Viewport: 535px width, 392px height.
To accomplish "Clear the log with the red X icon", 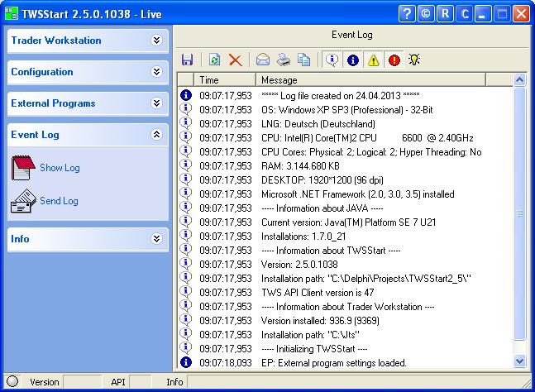I will point(235,60).
